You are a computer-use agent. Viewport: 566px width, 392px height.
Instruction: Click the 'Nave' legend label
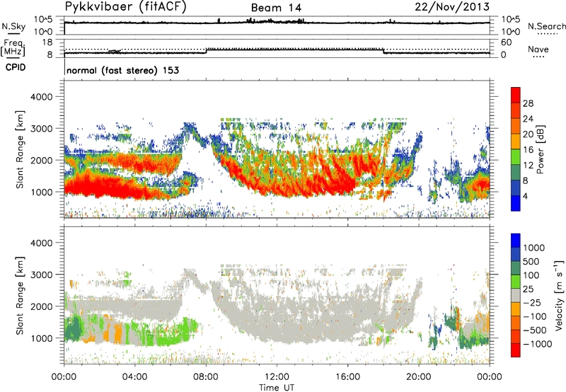[538, 49]
